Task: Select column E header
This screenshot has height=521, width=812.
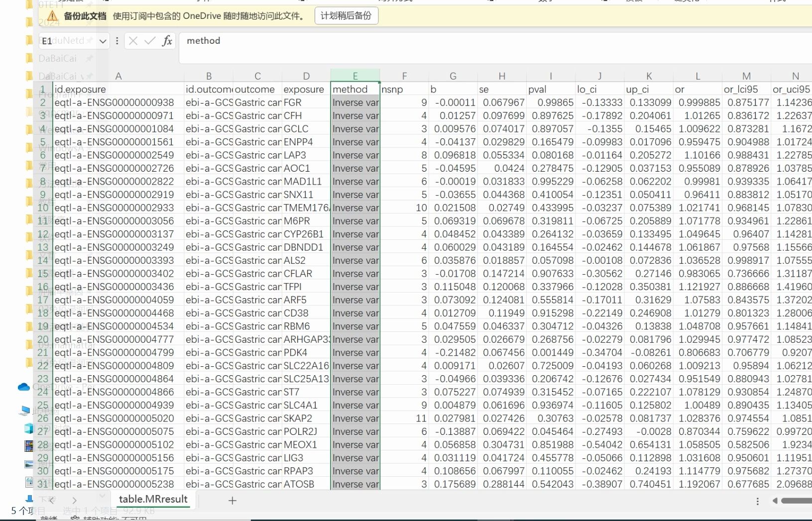Action: pyautogui.click(x=355, y=76)
